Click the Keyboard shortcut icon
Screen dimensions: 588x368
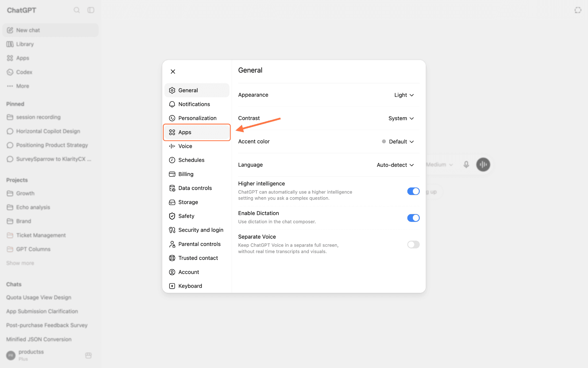(x=172, y=286)
